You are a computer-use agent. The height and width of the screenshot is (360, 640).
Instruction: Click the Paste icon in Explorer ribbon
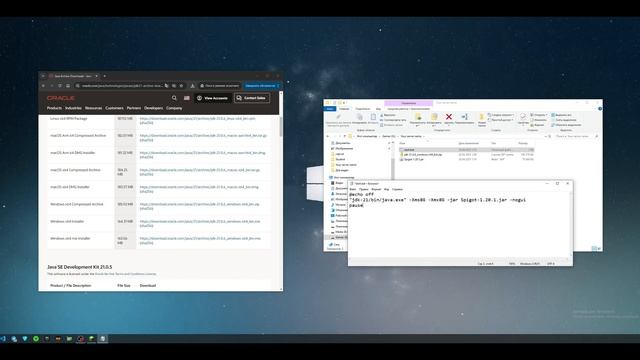(x=373, y=117)
